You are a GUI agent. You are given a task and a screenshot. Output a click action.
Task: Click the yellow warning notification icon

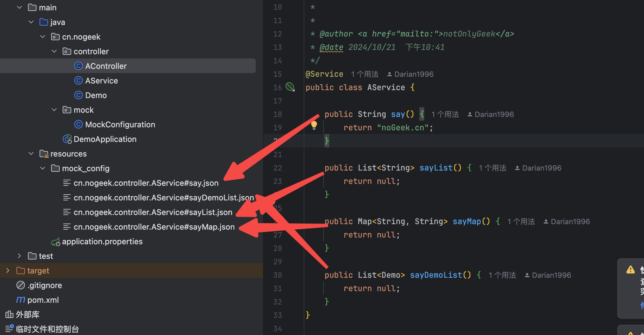pos(630,270)
